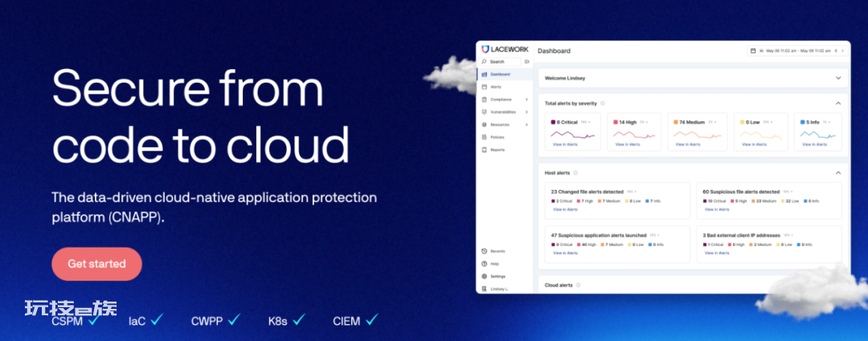Click the sidebar collapse icon beside Search

(x=527, y=61)
